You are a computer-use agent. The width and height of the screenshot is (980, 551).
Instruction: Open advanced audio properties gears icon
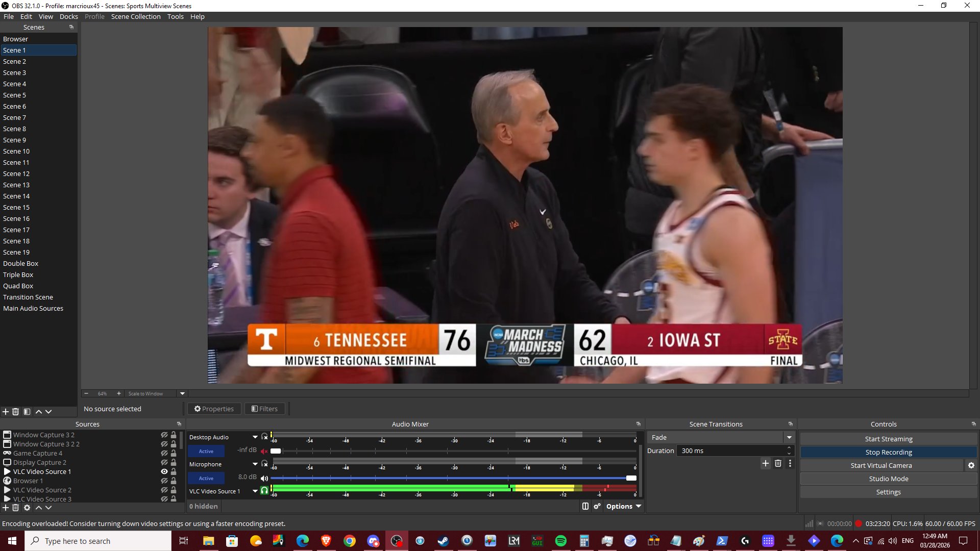(x=597, y=506)
